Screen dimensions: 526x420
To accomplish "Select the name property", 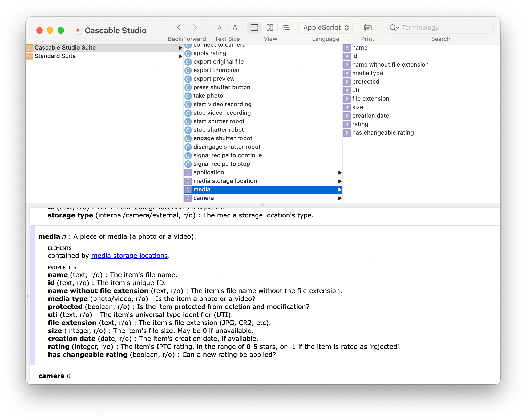I will coord(421,48).
